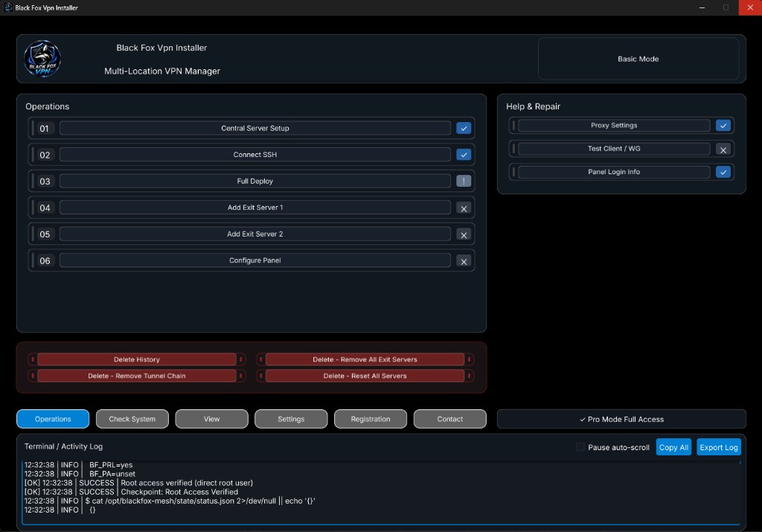Click 'Root access verified (direct root user)' log line
The height and width of the screenshot is (532, 762).
click(138, 483)
